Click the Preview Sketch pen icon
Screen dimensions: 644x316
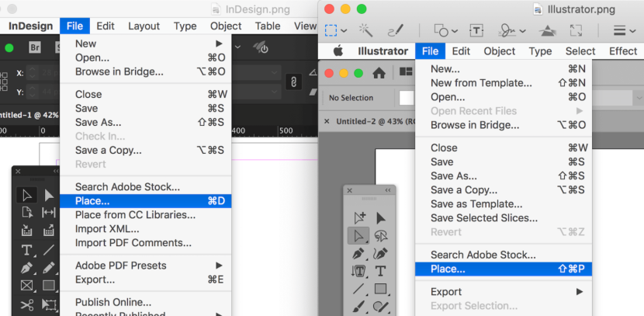[396, 30]
